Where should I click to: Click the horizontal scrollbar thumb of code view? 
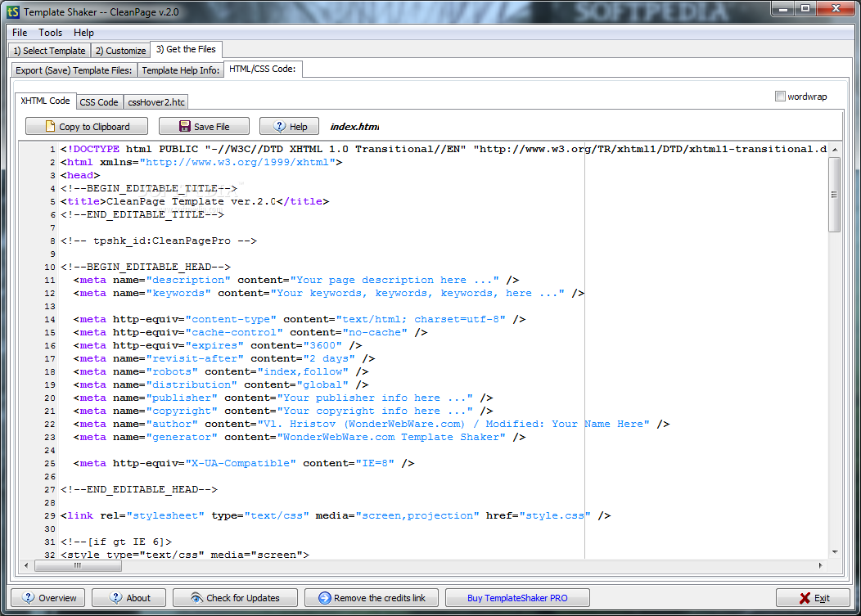[x=78, y=565]
